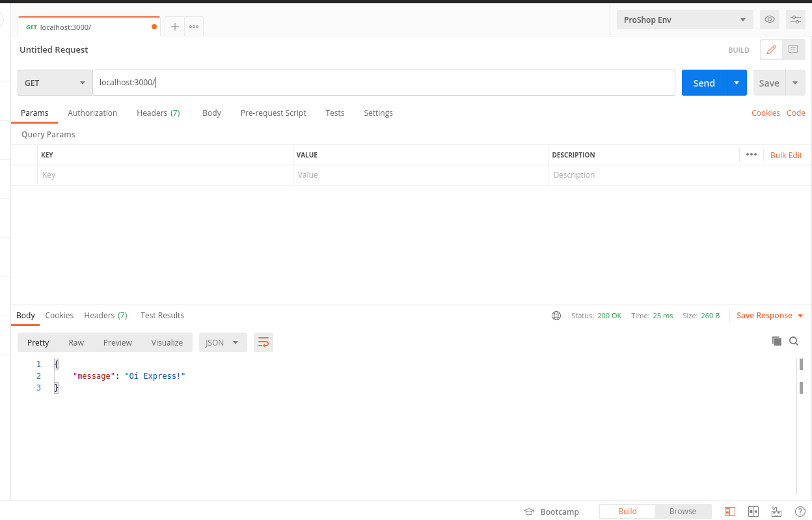Open environment settings via sliders icon

795,20
